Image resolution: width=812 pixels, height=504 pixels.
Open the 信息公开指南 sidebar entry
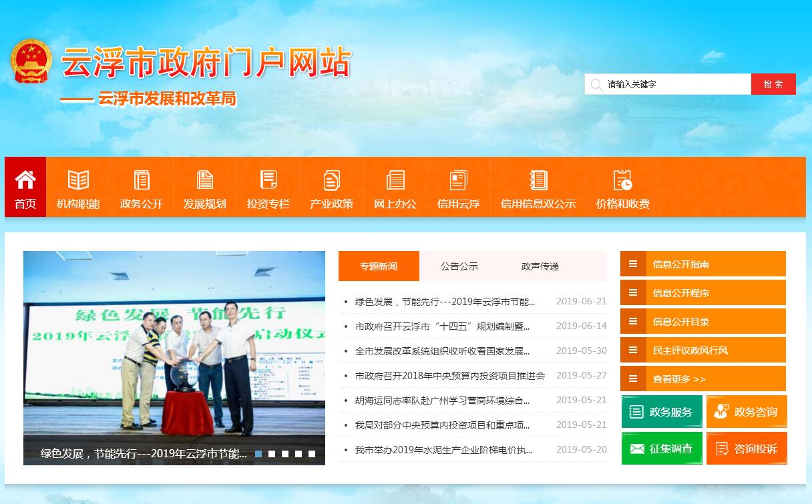point(702,264)
